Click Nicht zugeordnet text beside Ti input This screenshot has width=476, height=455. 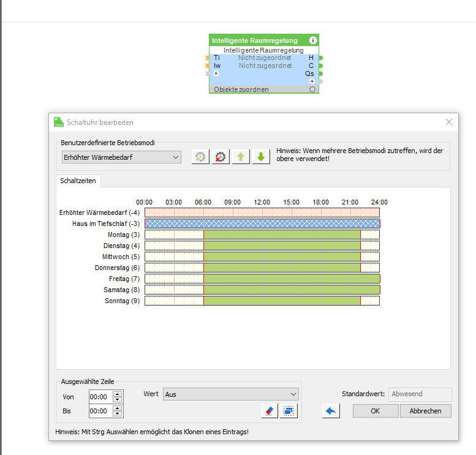click(265, 58)
